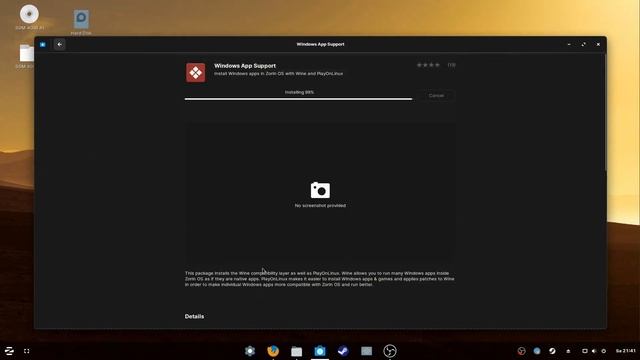Click the 'Windows App Support' app name heading
The image size is (640, 360).
pos(245,66)
